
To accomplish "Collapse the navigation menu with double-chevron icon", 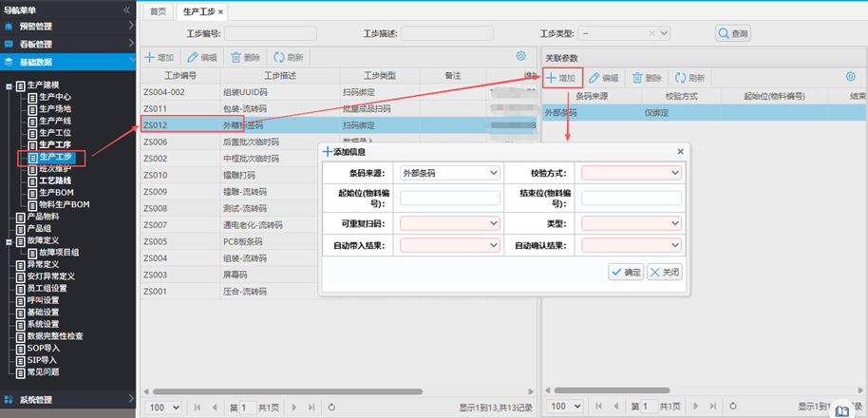I will click(126, 9).
